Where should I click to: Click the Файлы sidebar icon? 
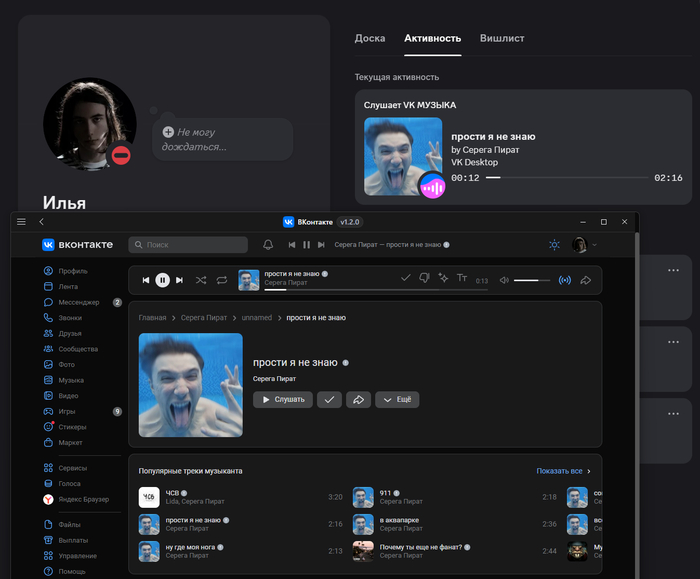[48, 525]
